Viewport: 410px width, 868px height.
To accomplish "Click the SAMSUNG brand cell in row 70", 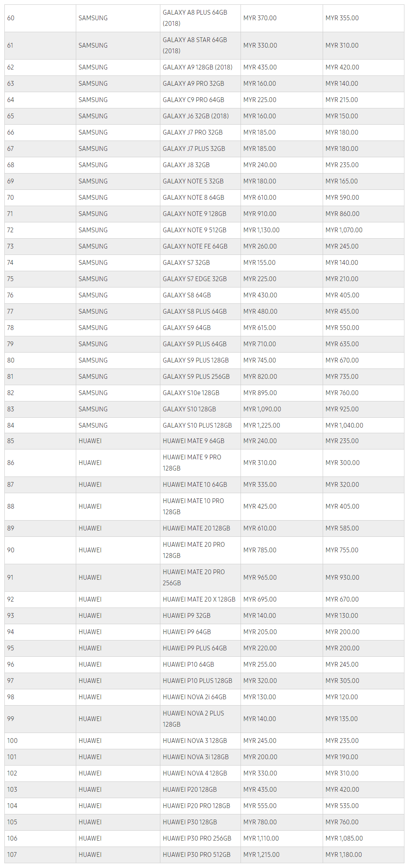I will pos(93,197).
